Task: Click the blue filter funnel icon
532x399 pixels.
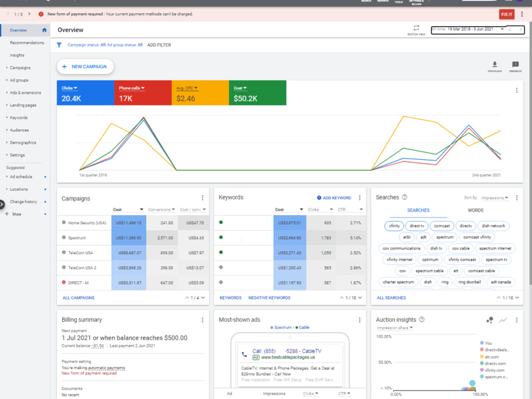Action: click(59, 45)
